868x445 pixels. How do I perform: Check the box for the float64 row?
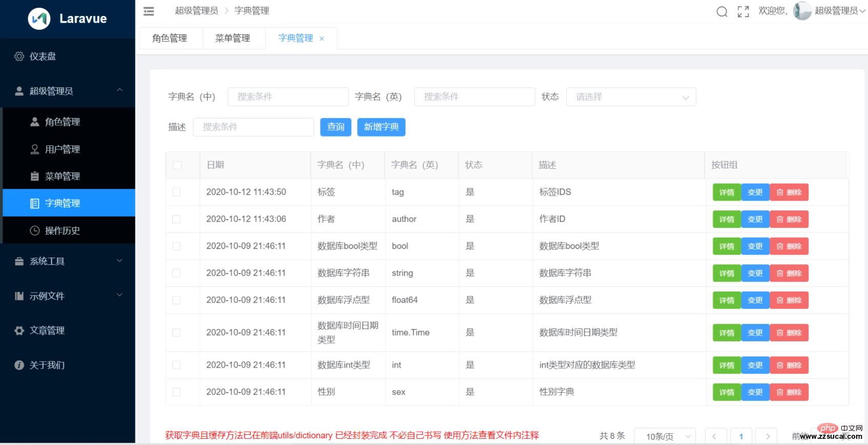176,300
